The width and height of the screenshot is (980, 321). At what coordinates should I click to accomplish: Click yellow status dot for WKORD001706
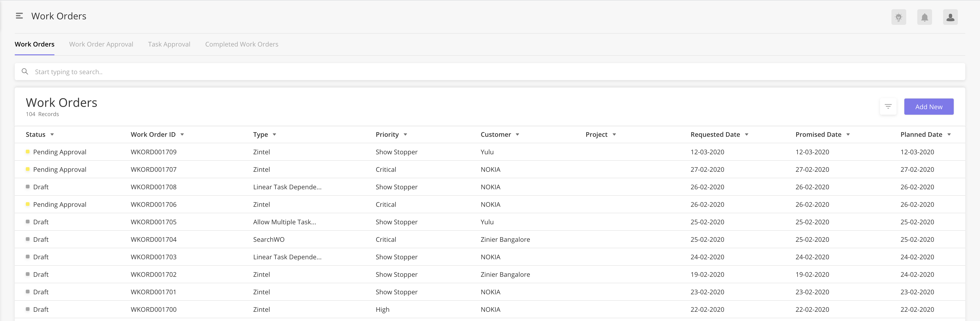click(27, 204)
